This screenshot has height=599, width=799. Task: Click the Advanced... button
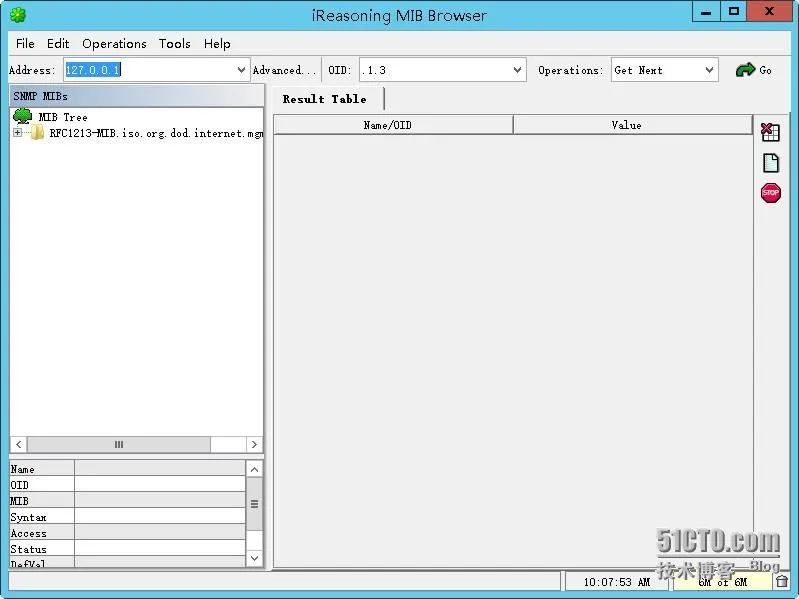(x=284, y=70)
